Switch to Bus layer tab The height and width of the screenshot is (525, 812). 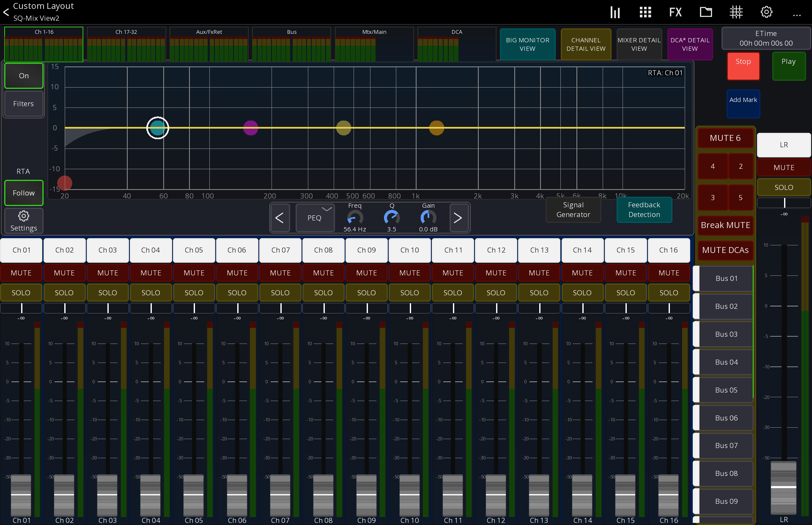[291, 44]
